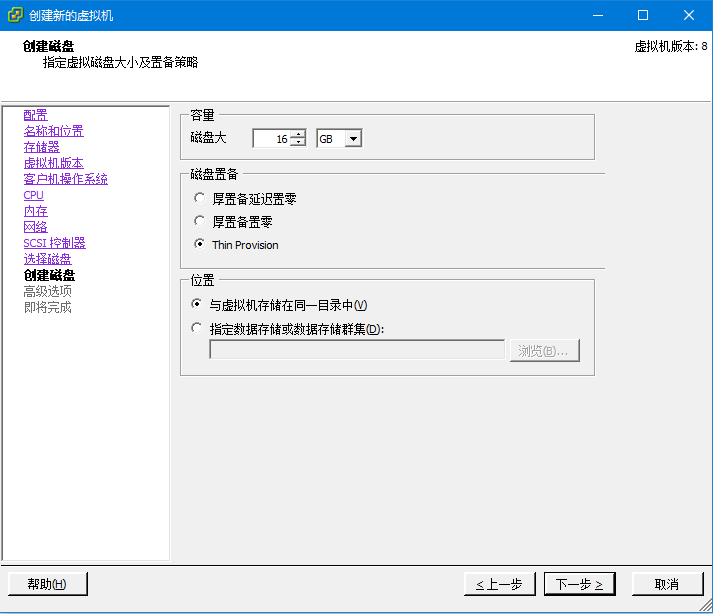Click 虚拟机版本: 8 label
713x614 pixels.
[x=671, y=46]
